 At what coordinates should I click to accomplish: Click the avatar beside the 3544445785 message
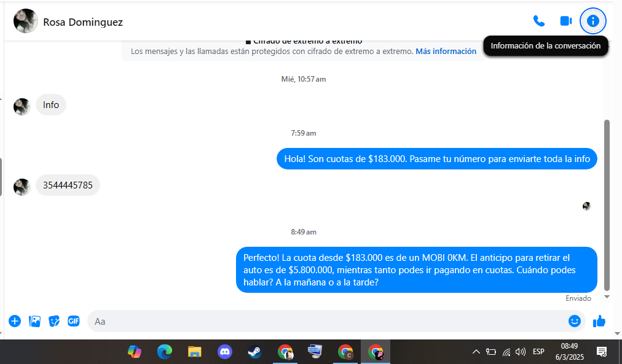tap(22, 187)
